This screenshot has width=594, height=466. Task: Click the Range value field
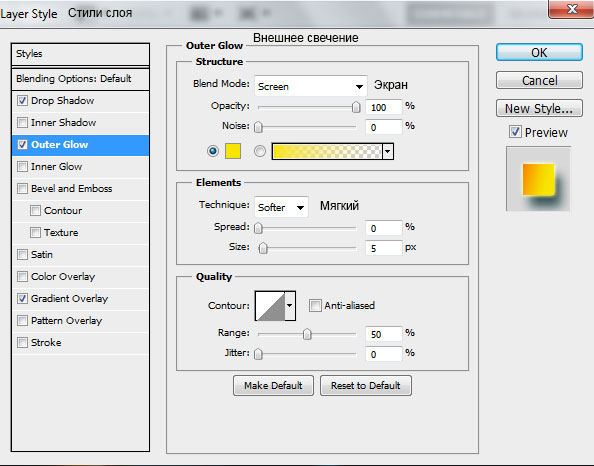(383, 334)
